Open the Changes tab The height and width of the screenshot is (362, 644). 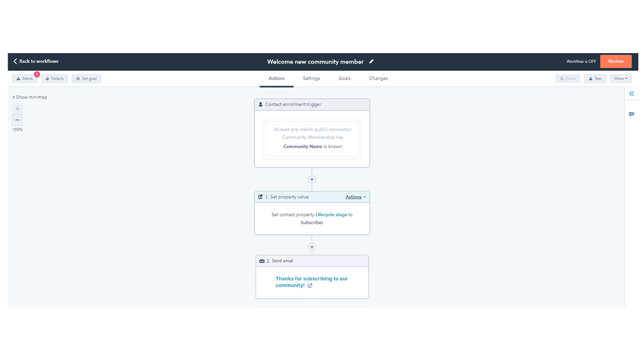pos(378,78)
